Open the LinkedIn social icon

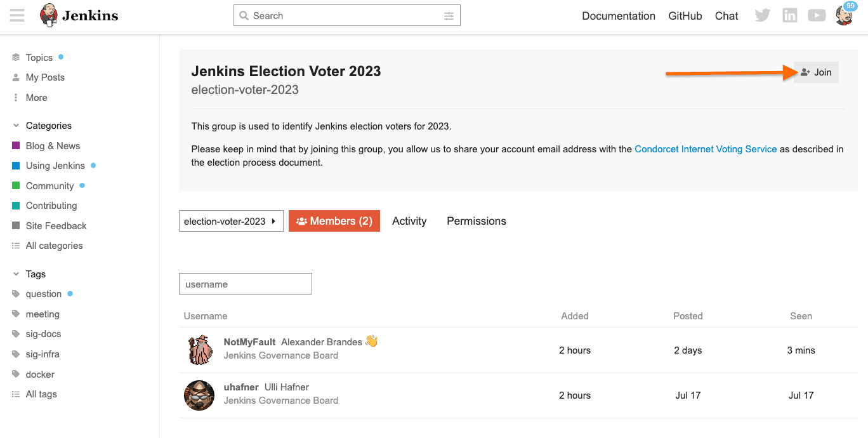[789, 15]
